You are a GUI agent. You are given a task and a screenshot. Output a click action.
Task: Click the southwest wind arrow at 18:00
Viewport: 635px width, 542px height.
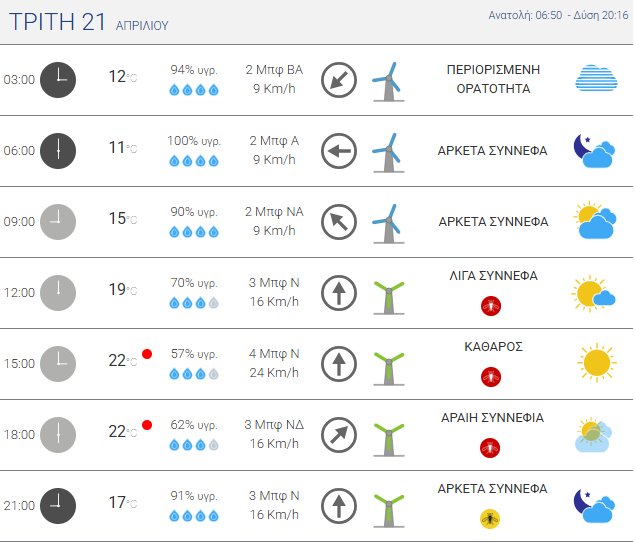339,434
